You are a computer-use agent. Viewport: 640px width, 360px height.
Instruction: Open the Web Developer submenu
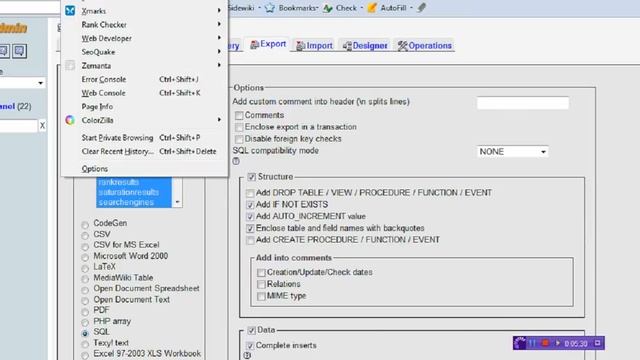point(144,38)
